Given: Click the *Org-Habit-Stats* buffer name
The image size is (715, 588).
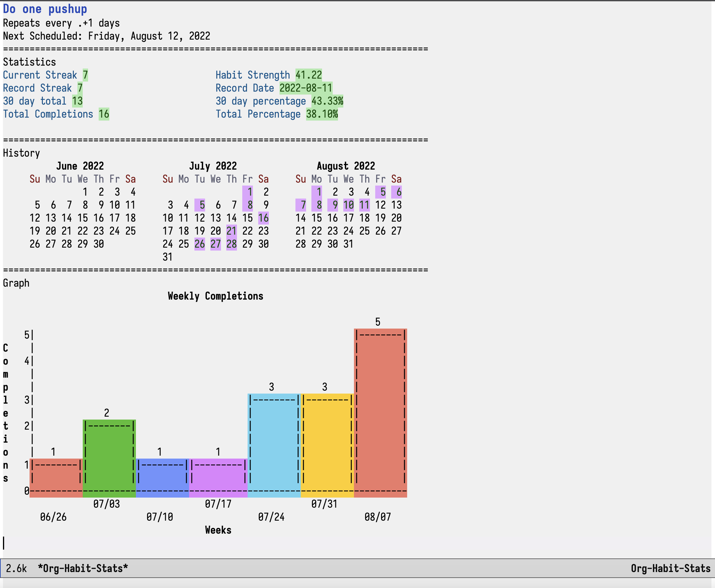Looking at the screenshot, I should pyautogui.click(x=83, y=568).
